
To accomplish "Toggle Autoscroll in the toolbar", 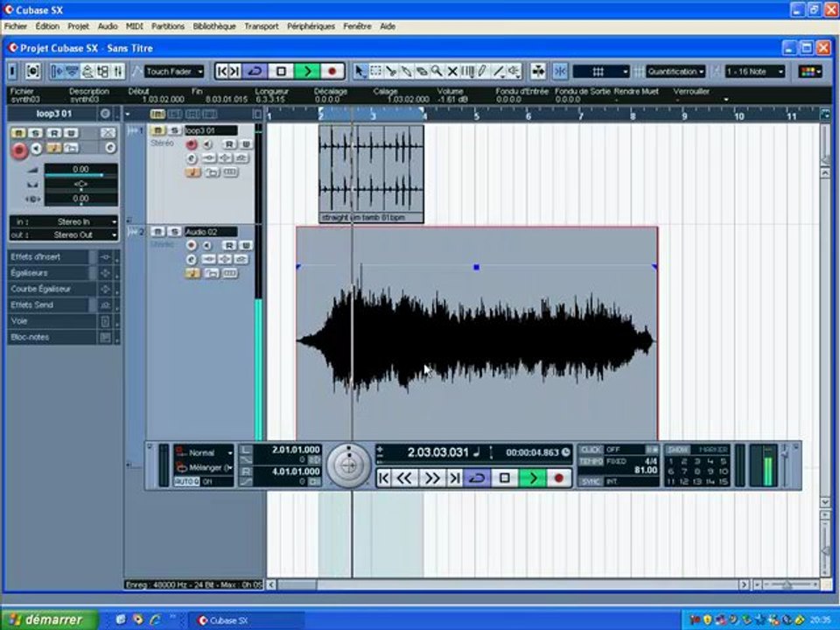I will [x=538, y=71].
